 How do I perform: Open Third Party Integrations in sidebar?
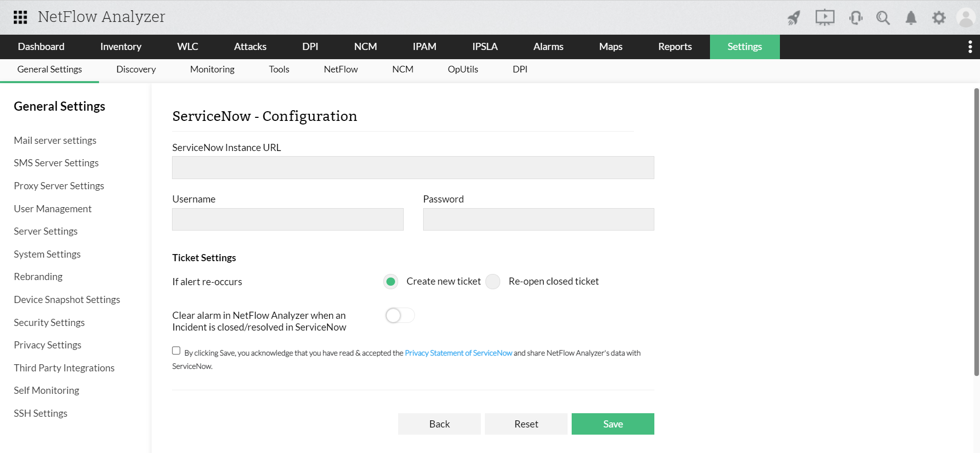(x=64, y=368)
